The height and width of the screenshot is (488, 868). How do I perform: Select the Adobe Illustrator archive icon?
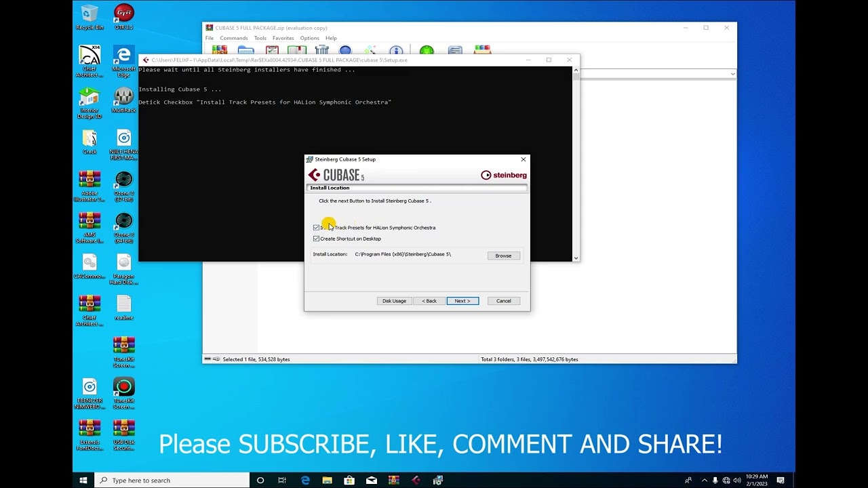[90, 186]
